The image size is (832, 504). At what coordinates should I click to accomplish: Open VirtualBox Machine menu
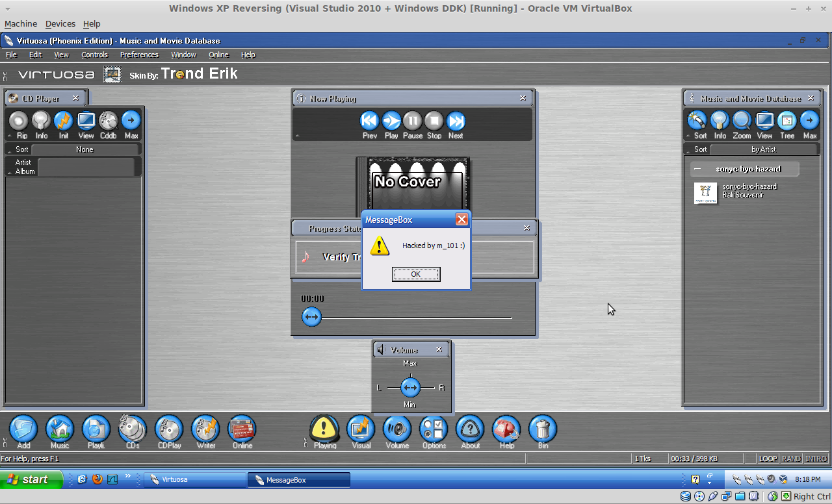pyautogui.click(x=21, y=23)
